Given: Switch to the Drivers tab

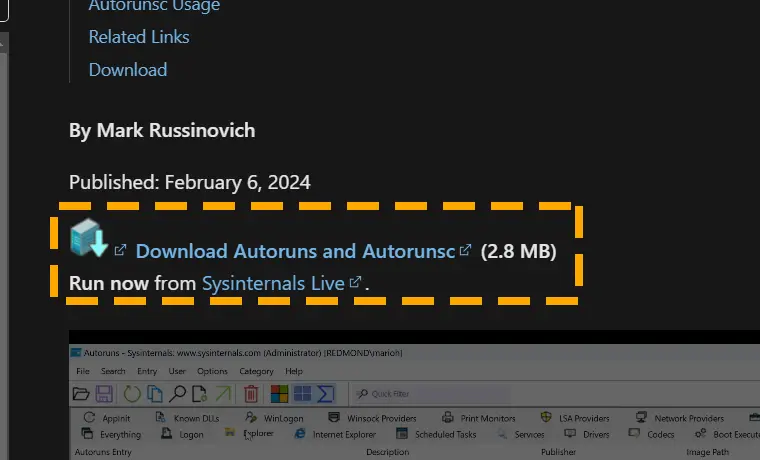Looking at the screenshot, I should [x=587, y=434].
